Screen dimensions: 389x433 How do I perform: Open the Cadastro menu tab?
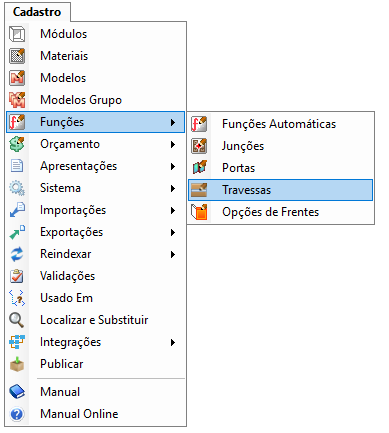[37, 12]
